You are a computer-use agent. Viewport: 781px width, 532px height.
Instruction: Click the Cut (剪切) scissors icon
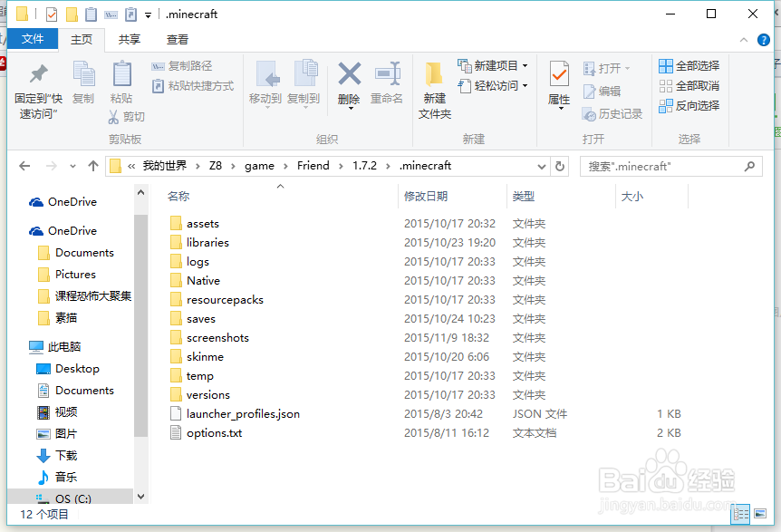tap(113, 117)
